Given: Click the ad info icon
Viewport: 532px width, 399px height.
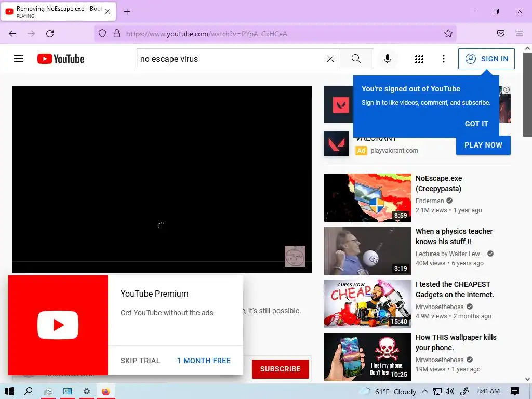Looking at the screenshot, I should pyautogui.click(x=506, y=90).
